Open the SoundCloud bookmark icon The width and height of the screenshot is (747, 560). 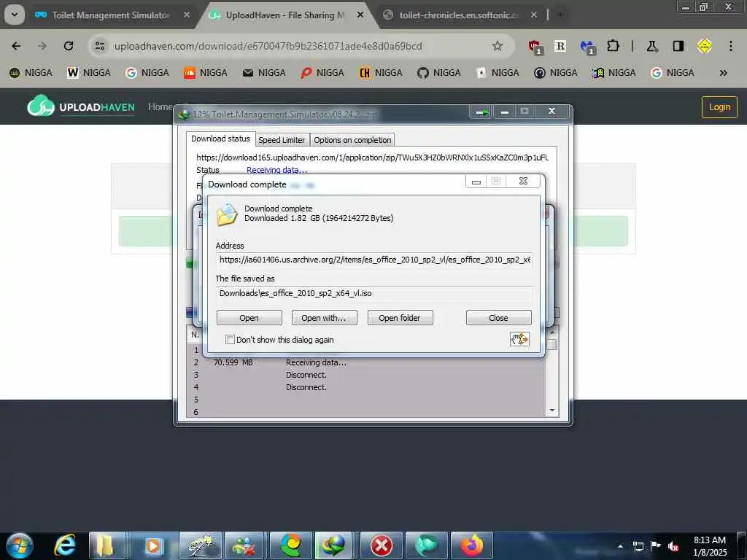point(189,72)
